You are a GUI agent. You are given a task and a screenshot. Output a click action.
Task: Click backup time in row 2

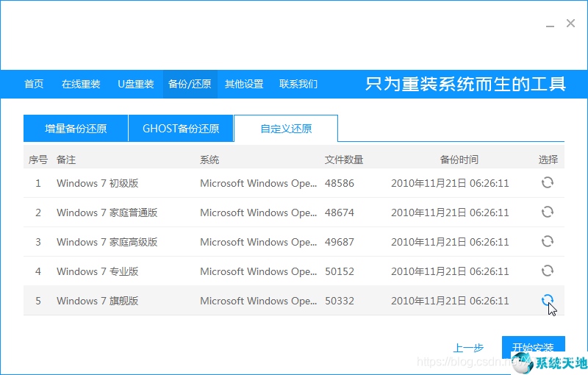450,213
